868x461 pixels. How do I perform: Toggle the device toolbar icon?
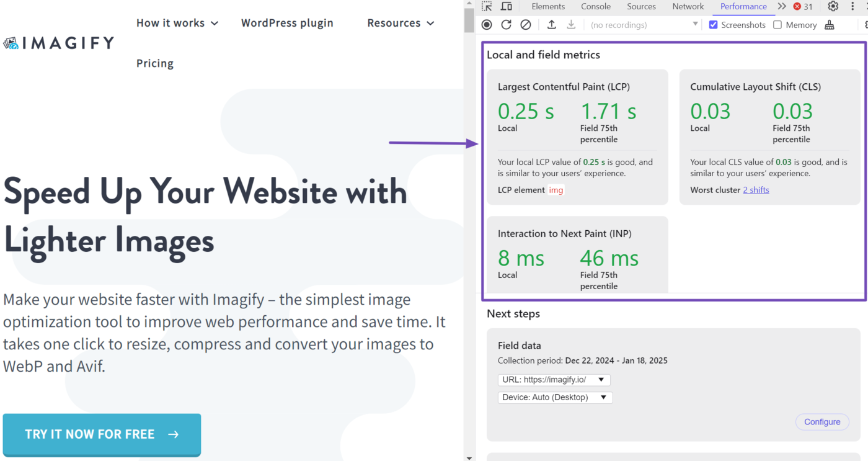tap(507, 6)
